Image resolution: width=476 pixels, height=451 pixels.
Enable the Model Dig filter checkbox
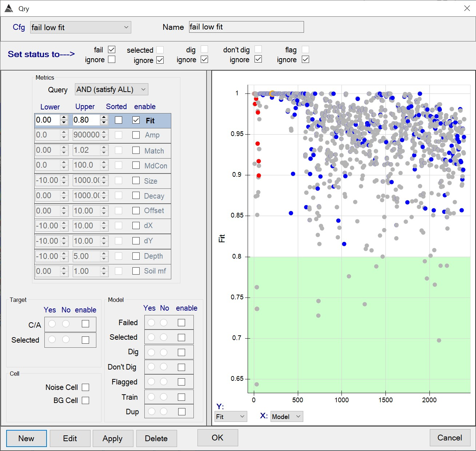pos(181,352)
